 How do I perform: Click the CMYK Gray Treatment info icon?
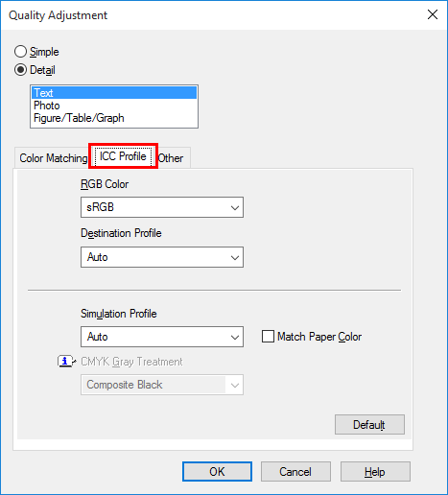pyautogui.click(x=66, y=362)
